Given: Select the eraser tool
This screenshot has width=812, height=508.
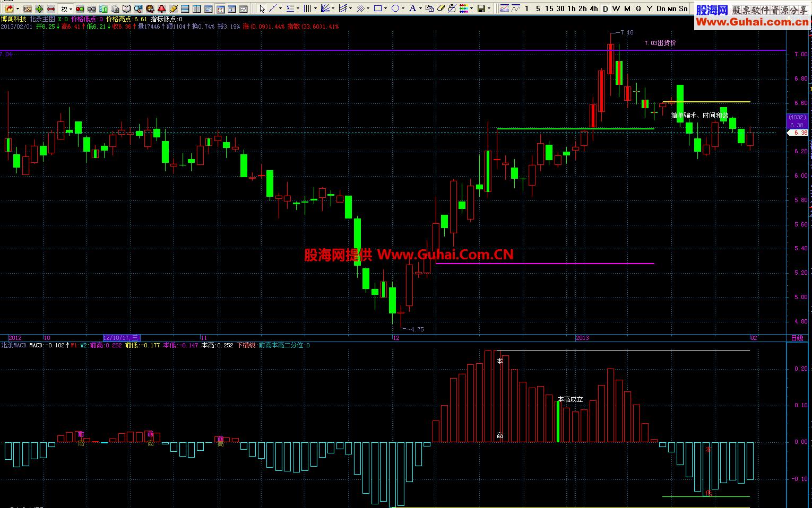Looking at the screenshot, I should pyautogui.click(x=440, y=8).
